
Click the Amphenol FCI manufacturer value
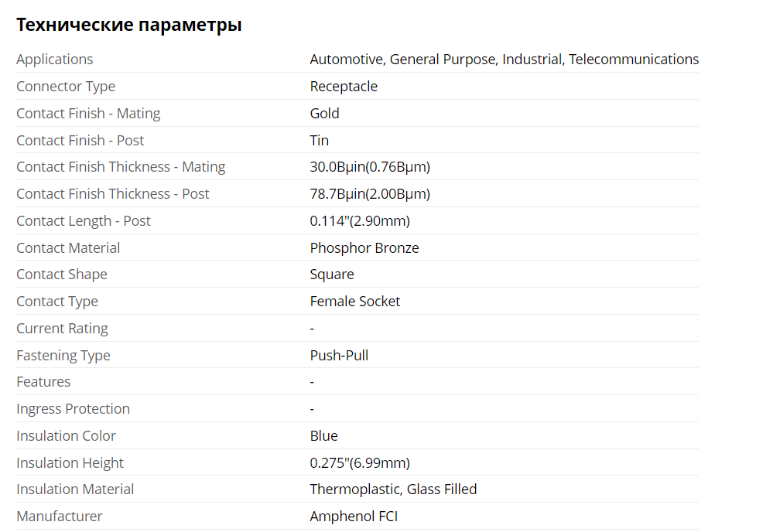point(354,517)
